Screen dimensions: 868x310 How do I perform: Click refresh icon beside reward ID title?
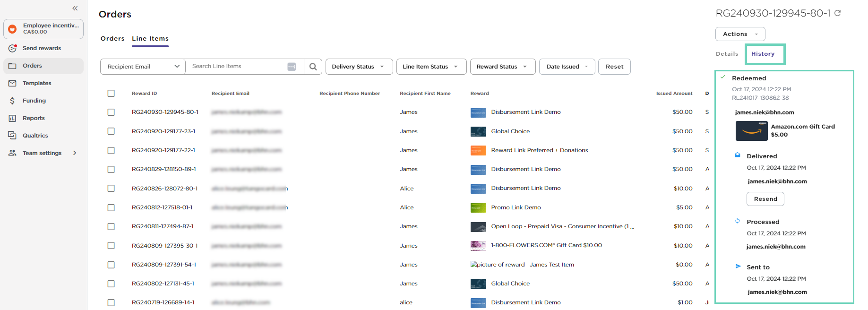[x=837, y=13]
